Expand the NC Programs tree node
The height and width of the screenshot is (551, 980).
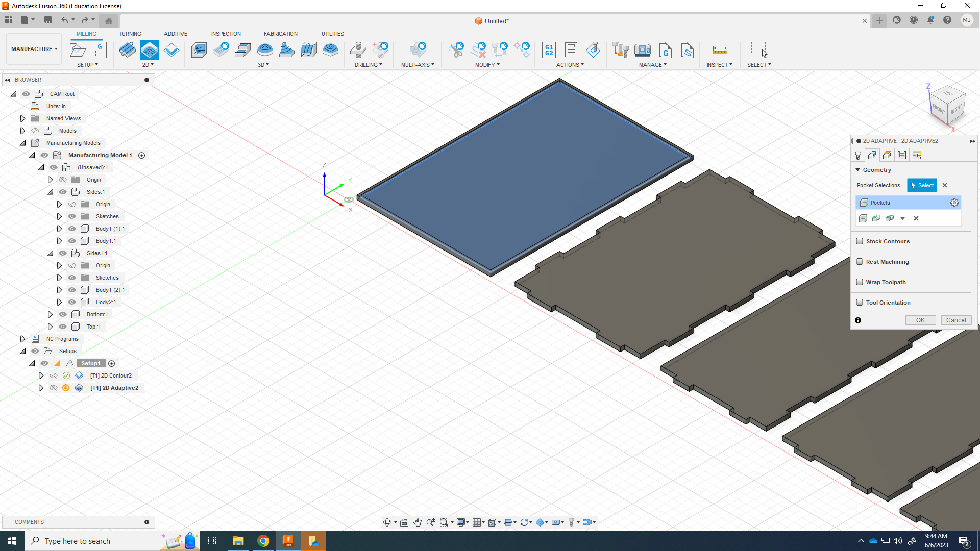click(x=22, y=339)
